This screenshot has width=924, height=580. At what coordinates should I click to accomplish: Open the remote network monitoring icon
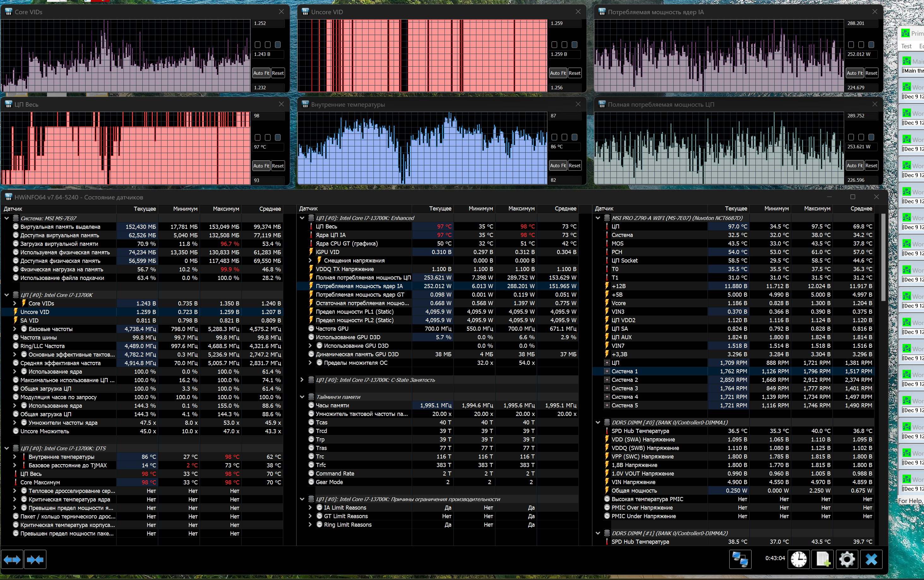(x=740, y=559)
